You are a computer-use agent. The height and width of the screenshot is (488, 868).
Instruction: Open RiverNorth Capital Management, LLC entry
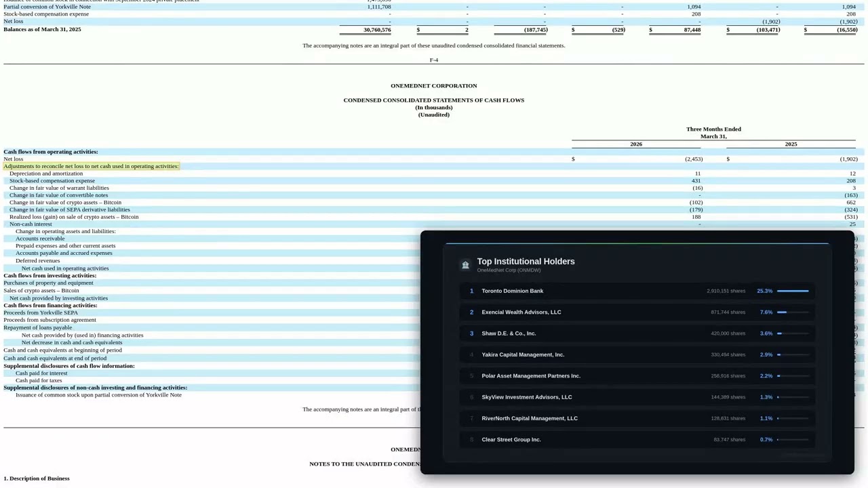pos(637,418)
